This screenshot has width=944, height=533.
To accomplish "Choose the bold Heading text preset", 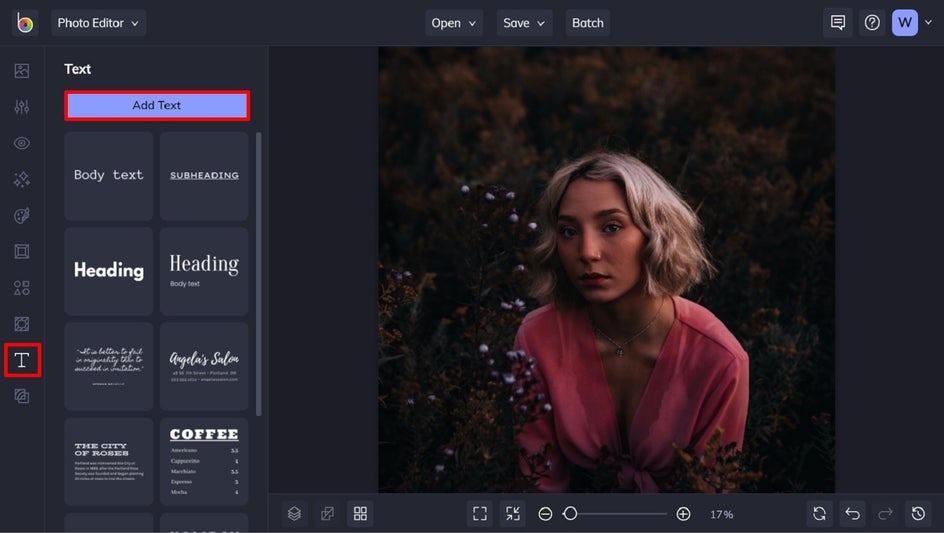I will click(109, 271).
